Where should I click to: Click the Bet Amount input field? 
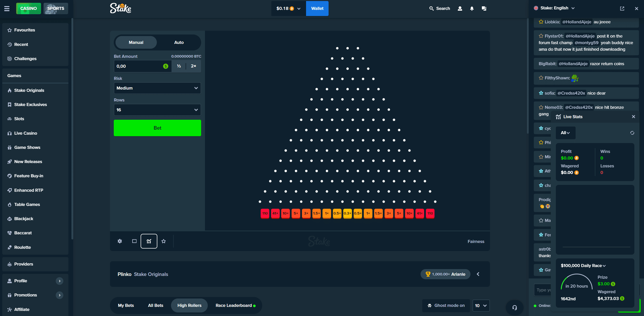point(143,66)
